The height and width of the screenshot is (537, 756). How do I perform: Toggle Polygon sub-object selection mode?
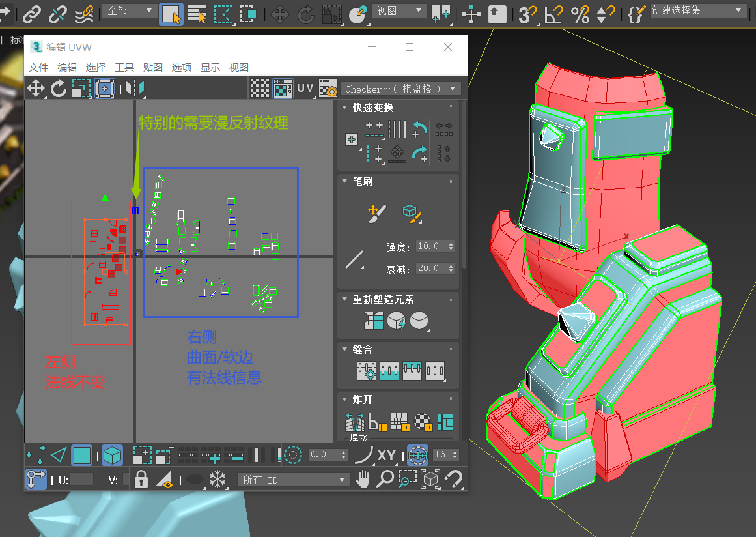pyautogui.click(x=81, y=454)
